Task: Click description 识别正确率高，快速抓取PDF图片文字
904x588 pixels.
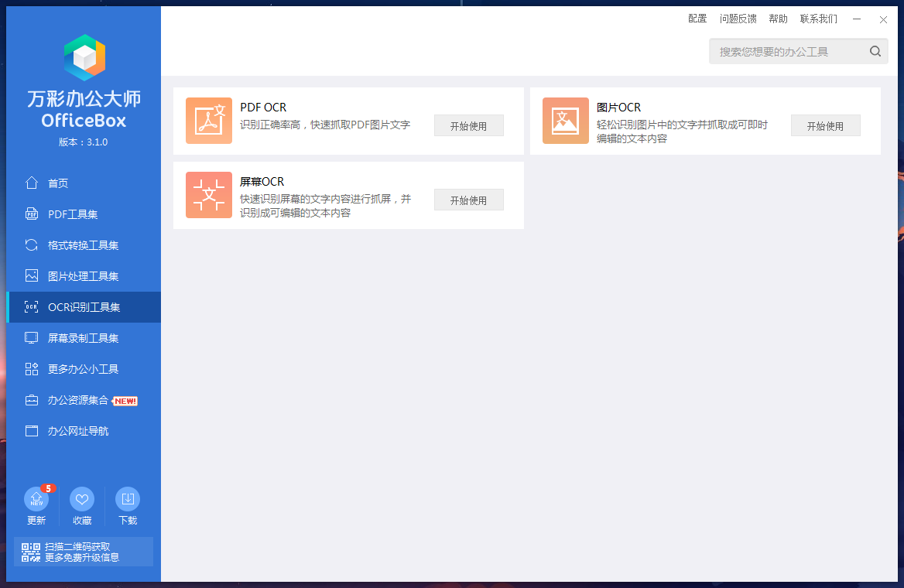Action: pos(325,125)
